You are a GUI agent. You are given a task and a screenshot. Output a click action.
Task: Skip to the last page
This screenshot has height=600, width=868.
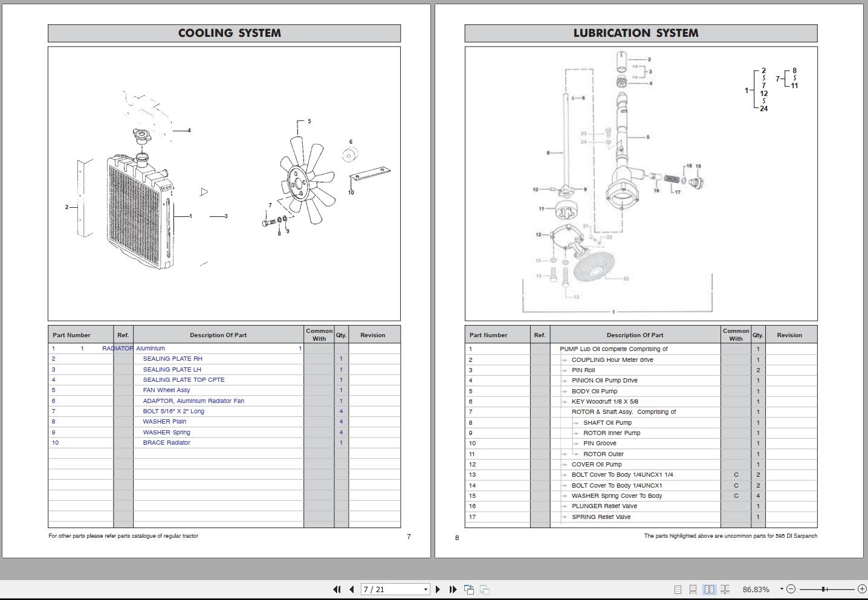point(452,589)
